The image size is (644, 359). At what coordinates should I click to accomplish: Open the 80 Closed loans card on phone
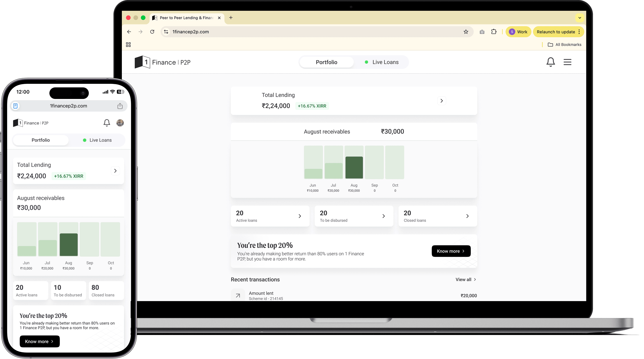pyautogui.click(x=106, y=291)
